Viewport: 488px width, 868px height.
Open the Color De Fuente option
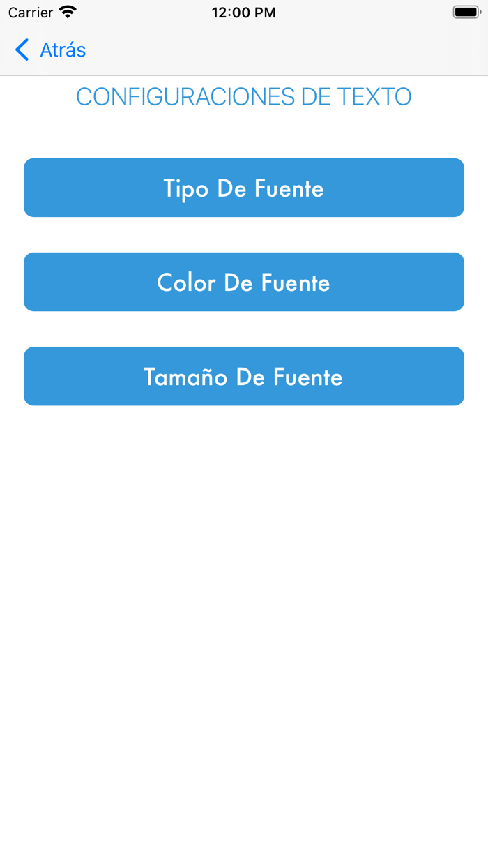click(x=244, y=282)
